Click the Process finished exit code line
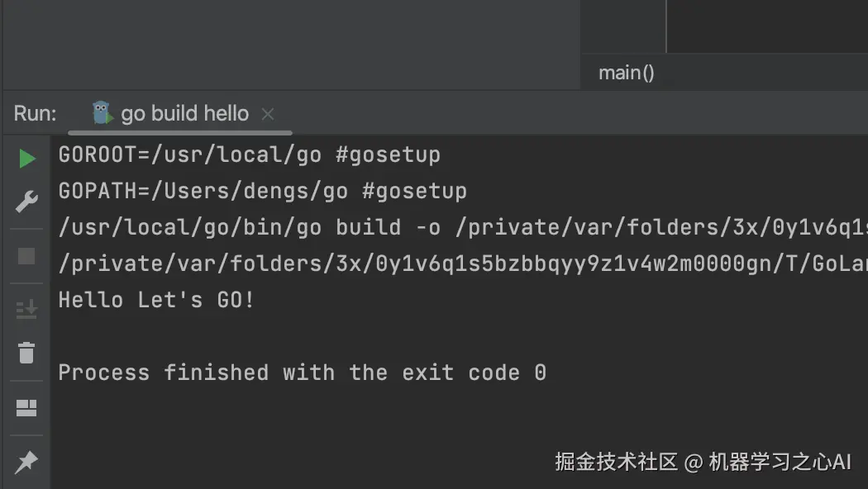868x489 pixels. pyautogui.click(x=303, y=373)
